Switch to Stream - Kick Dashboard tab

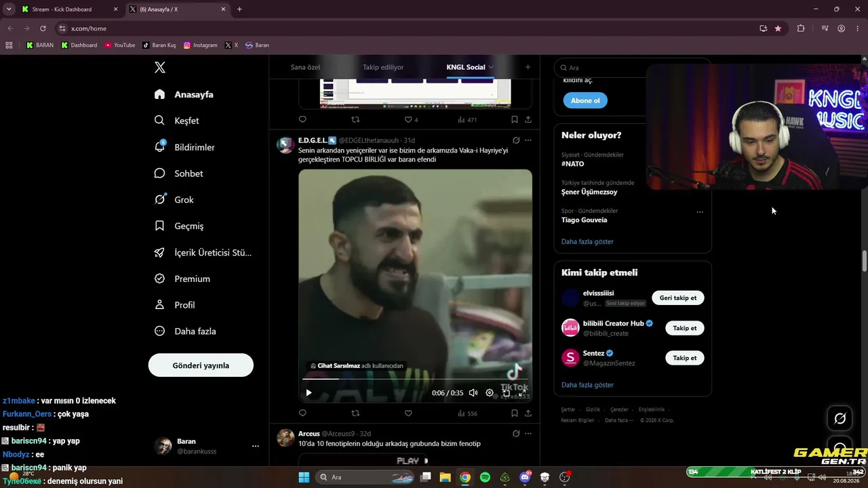point(69,9)
